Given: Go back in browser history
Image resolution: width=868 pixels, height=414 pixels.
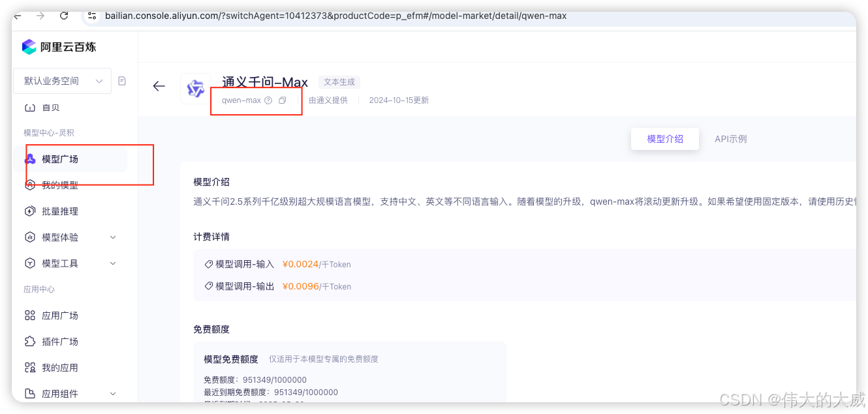Looking at the screenshot, I should 18,16.
